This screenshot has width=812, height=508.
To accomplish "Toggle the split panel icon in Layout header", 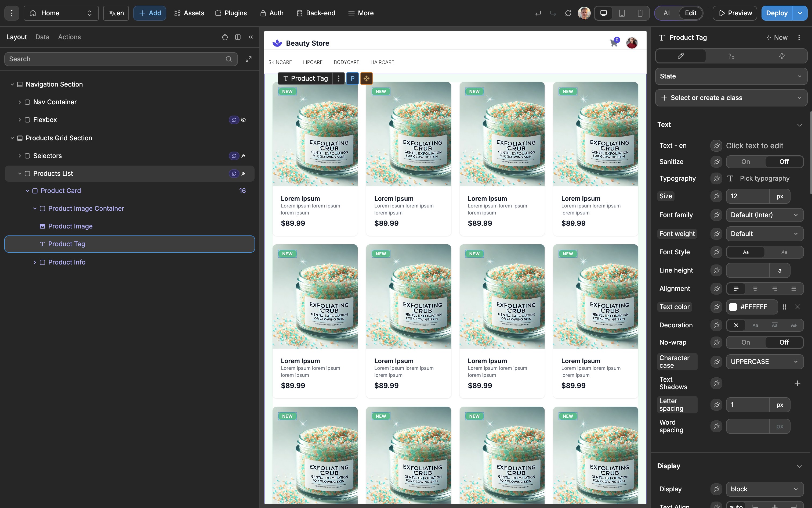I will point(238,37).
